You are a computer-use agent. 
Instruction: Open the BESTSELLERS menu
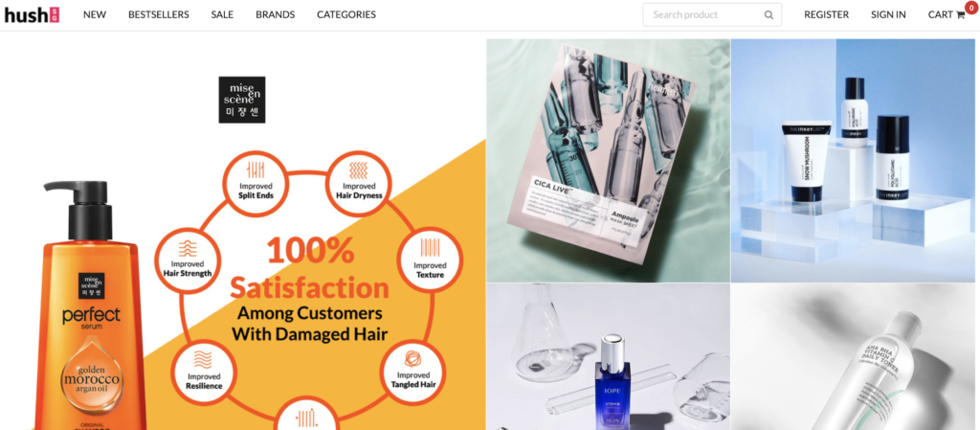click(159, 14)
